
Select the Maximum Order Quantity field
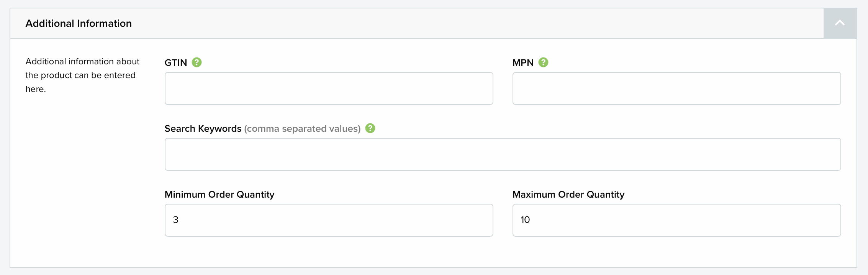coord(676,220)
